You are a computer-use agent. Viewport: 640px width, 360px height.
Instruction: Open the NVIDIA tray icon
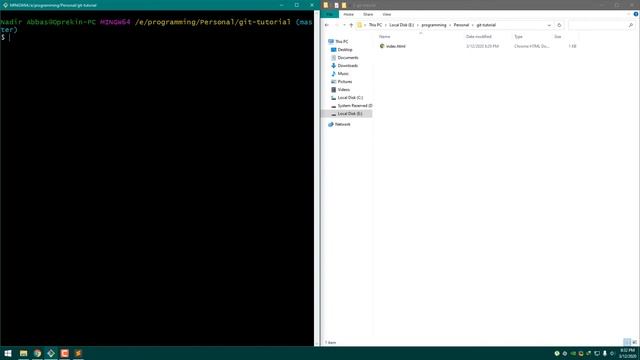point(573,353)
